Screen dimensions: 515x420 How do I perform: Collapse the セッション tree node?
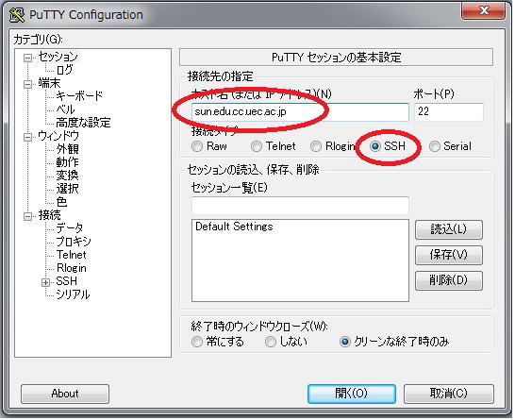coord(28,59)
